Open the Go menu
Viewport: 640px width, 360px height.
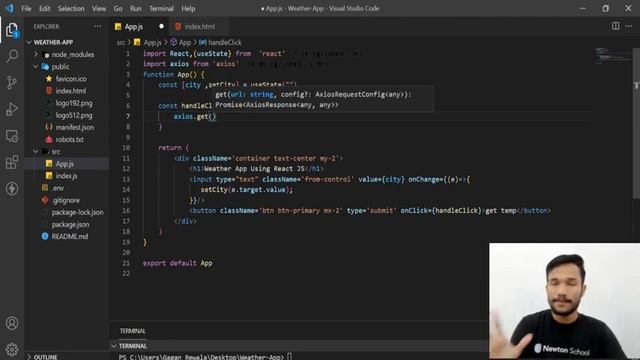tap(118, 9)
